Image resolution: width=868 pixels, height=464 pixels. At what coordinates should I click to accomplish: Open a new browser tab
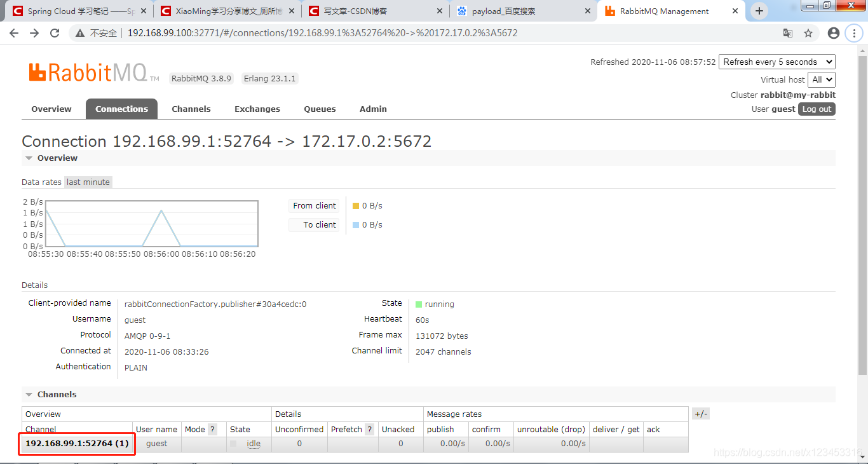pyautogui.click(x=759, y=11)
